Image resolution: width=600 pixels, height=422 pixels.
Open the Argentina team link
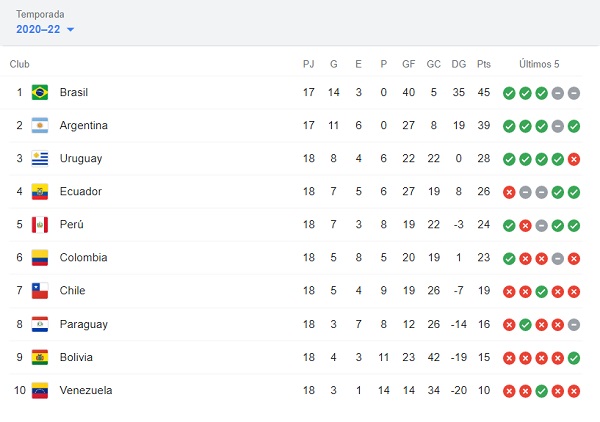point(83,126)
